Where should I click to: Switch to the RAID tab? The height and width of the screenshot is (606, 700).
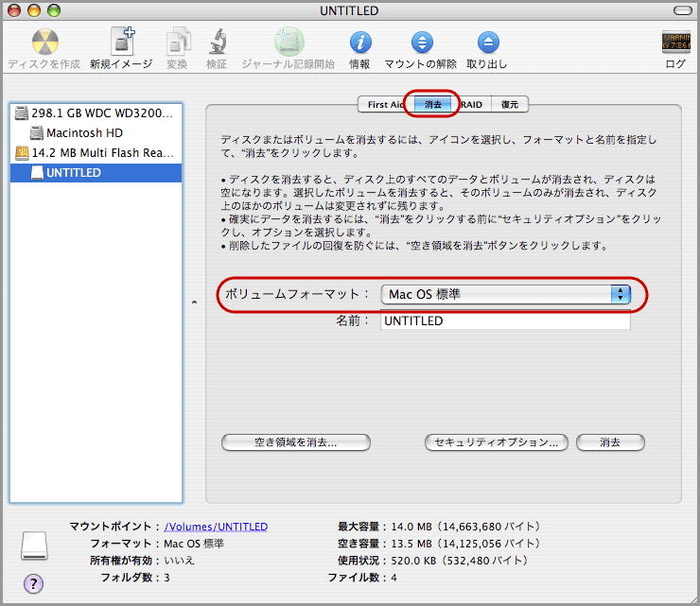click(471, 104)
